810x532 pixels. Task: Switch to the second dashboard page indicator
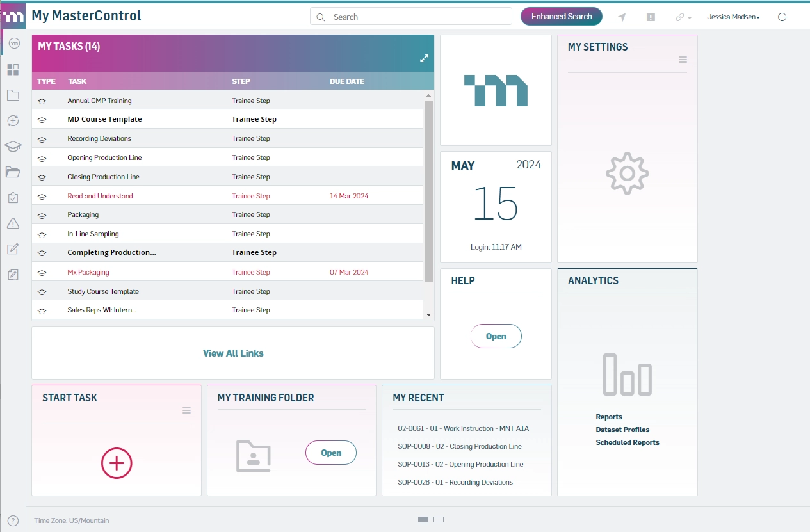(x=439, y=520)
